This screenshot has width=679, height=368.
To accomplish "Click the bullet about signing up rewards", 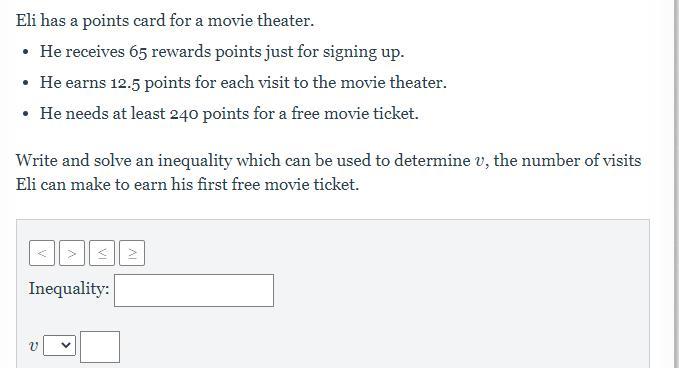I will coord(222,52).
